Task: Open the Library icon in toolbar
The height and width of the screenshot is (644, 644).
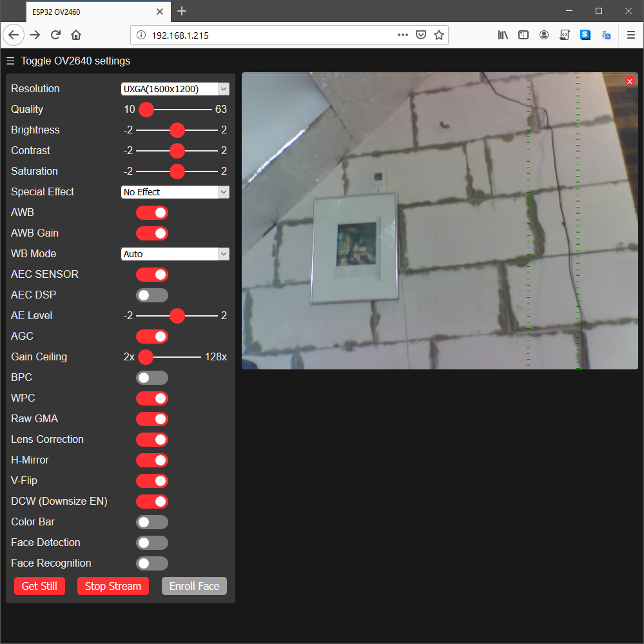Action: 503,35
